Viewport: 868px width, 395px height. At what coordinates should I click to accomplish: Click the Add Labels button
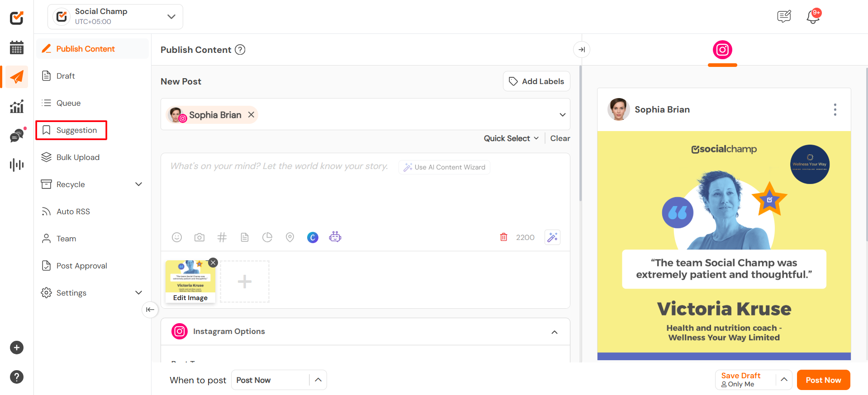536,81
